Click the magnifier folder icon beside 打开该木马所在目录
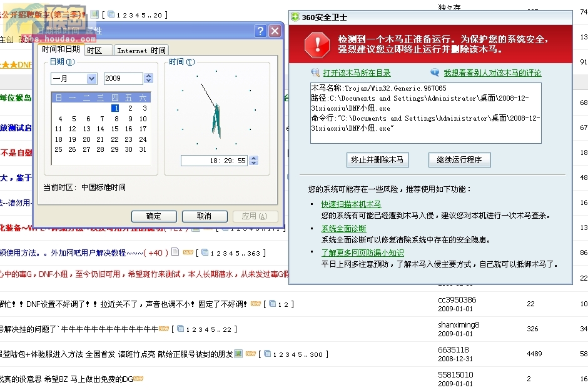588x390 pixels. pos(315,72)
